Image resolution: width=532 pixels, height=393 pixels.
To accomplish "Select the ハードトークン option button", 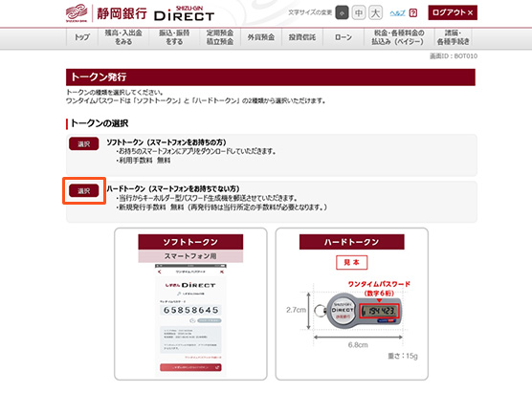I will click(84, 190).
